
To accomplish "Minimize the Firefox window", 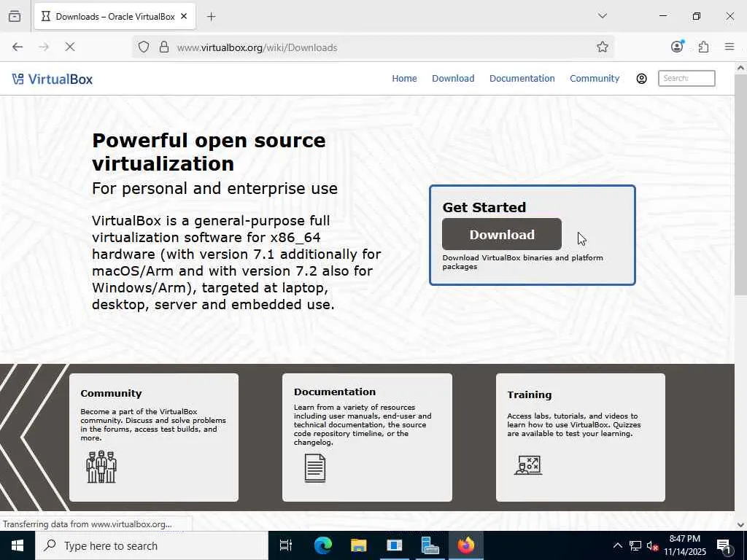I will tap(662, 16).
